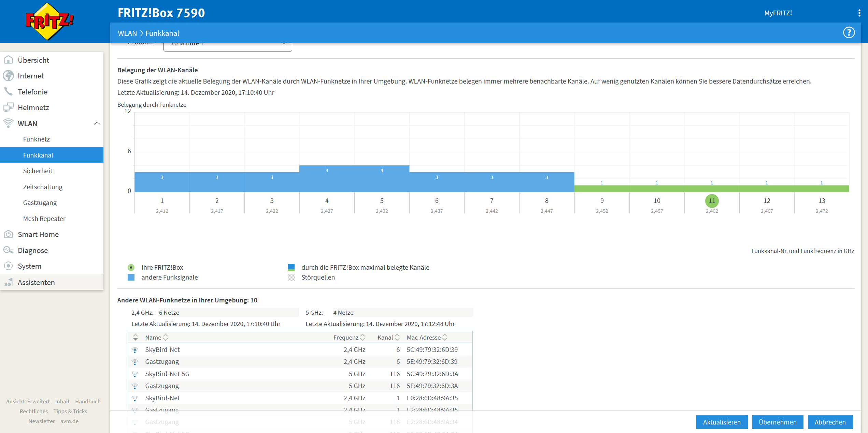This screenshot has height=433, width=868.
Task: Click the Störquellen legend swatch
Action: tap(291, 277)
